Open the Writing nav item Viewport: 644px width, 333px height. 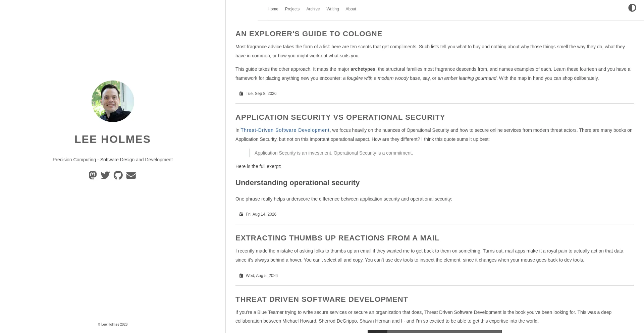coord(333,9)
